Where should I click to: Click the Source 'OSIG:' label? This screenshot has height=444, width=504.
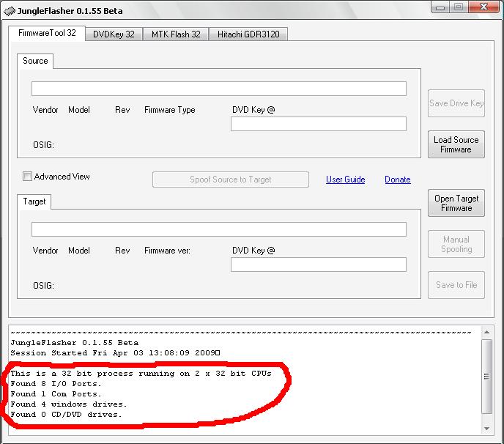coord(43,145)
